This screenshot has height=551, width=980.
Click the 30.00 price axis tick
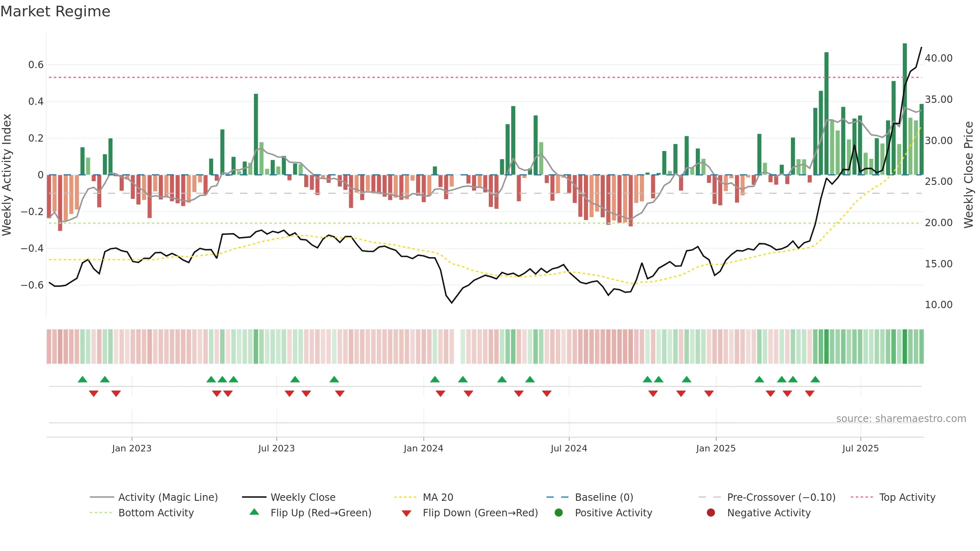[x=939, y=140]
